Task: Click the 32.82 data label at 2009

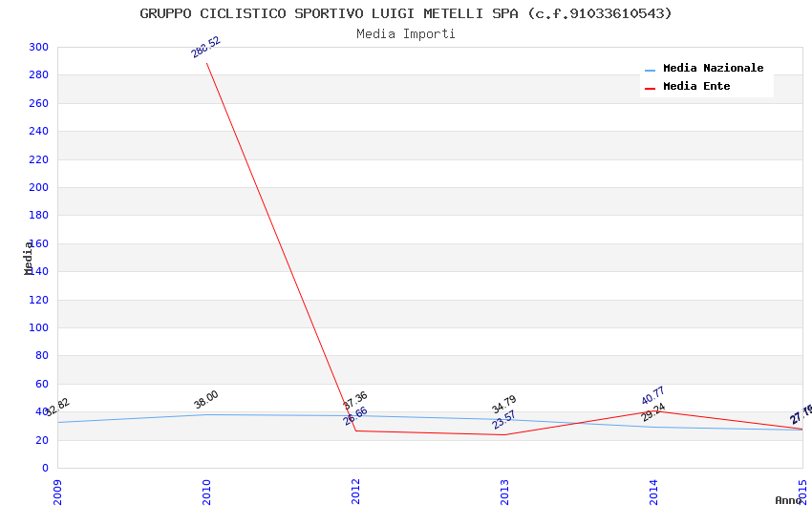Action: click(57, 408)
